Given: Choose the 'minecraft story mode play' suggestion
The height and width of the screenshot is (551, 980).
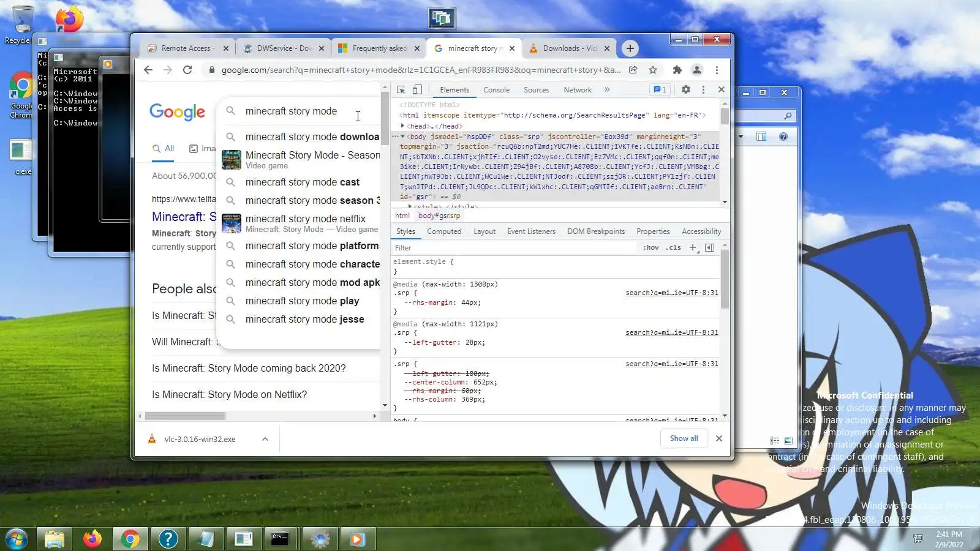Looking at the screenshot, I should pyautogui.click(x=300, y=301).
